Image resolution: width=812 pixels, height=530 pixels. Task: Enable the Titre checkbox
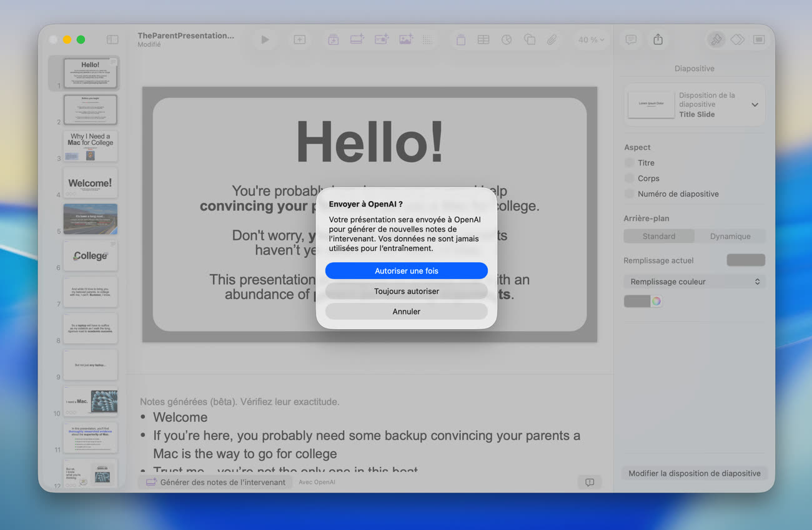coord(629,163)
